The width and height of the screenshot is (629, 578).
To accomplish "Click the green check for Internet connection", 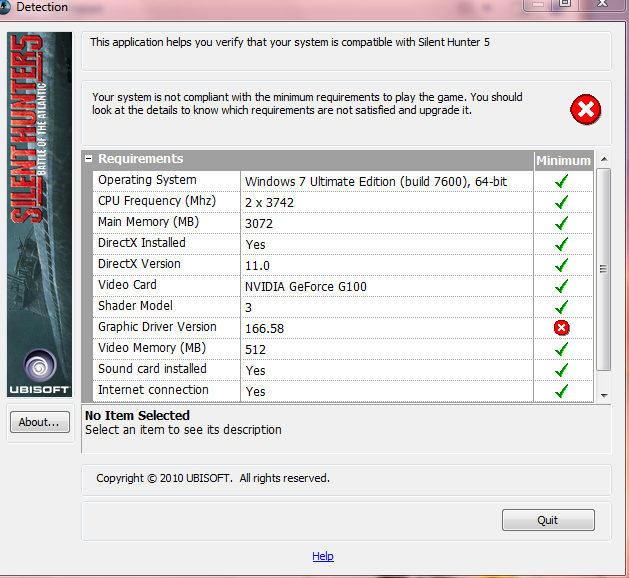I will (x=562, y=391).
